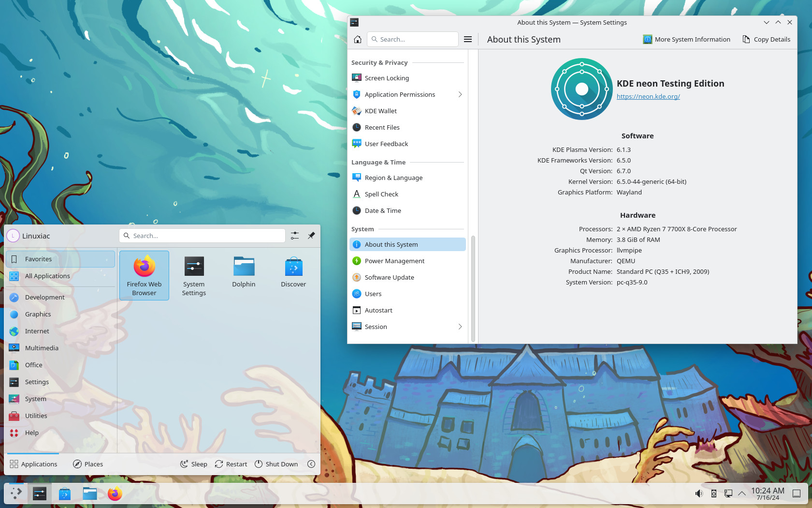Select About this System sidebar entry
Viewport: 812px width, 508px height.
[x=407, y=244]
